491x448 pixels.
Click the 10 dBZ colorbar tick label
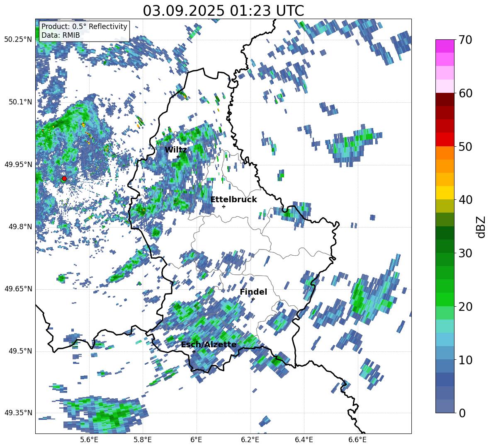(465, 360)
